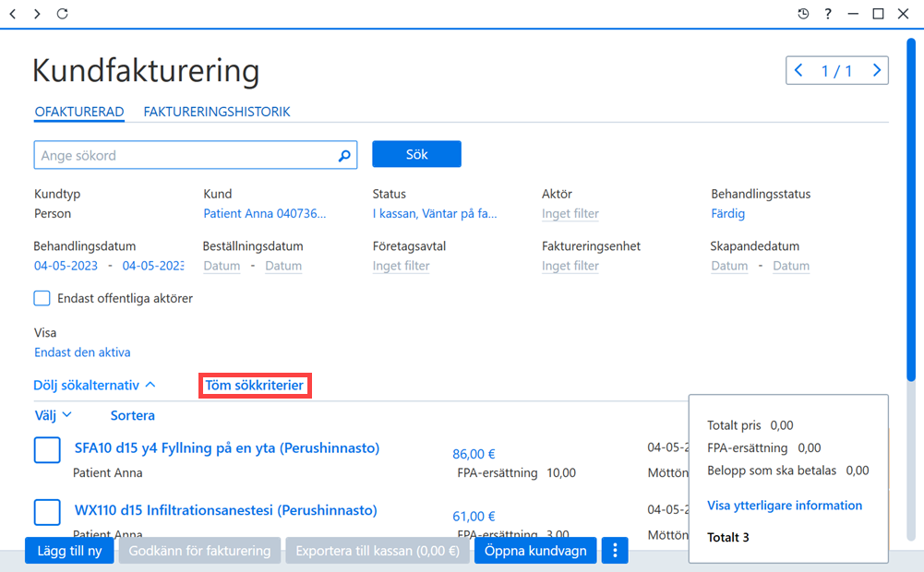Open the three-dot more actions menu
Viewport: 924px width, 572px height.
pos(615,550)
